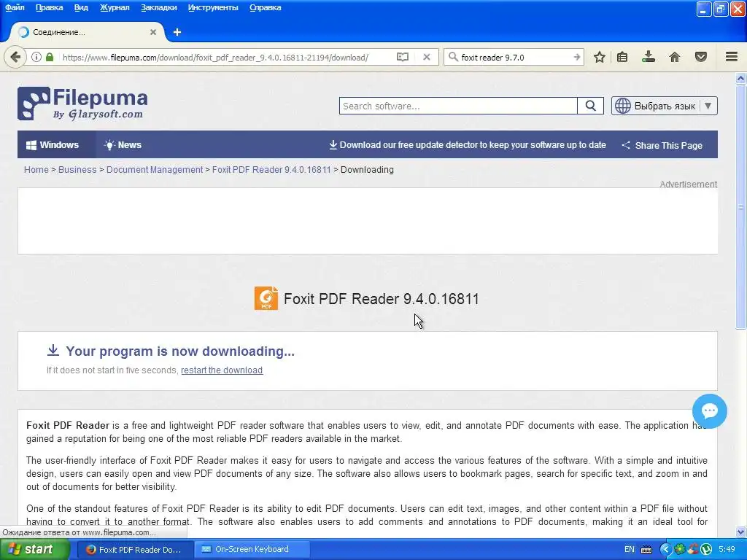Click 'Download our free update detector' link

point(468,145)
